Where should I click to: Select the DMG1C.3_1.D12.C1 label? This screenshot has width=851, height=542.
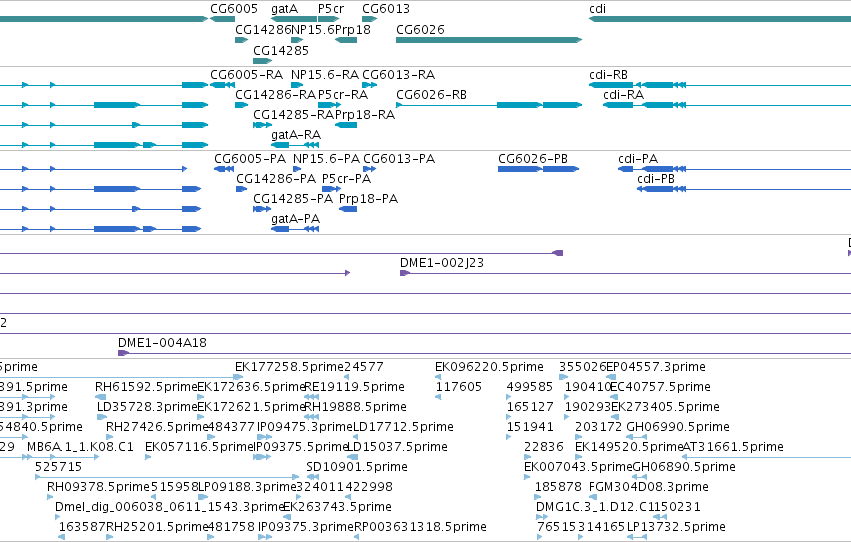[x=593, y=507]
